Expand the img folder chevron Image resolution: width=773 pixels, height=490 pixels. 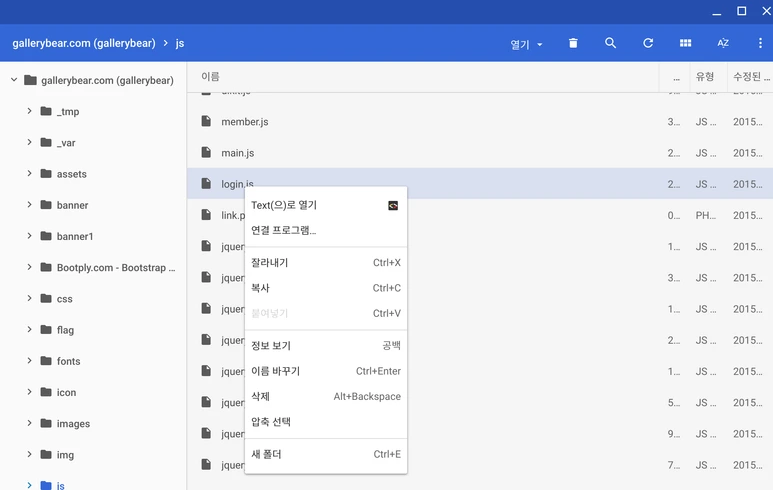(30, 455)
